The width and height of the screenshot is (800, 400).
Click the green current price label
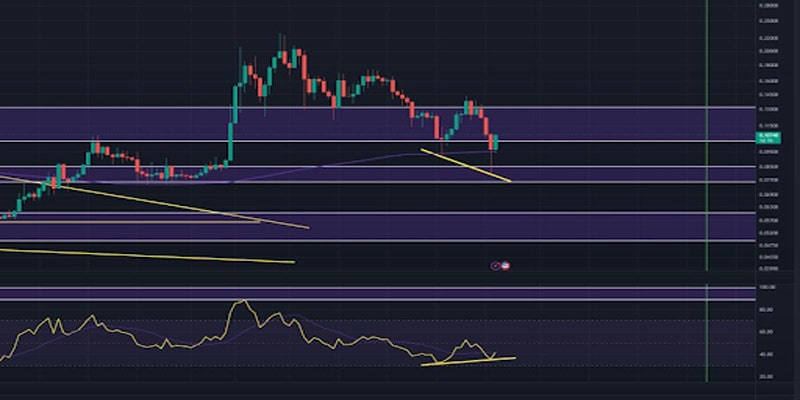(x=767, y=138)
